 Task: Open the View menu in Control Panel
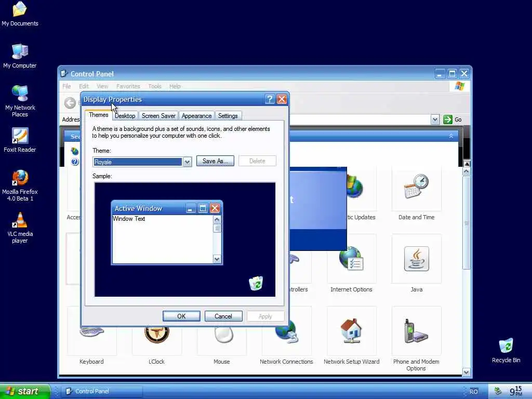click(x=102, y=86)
